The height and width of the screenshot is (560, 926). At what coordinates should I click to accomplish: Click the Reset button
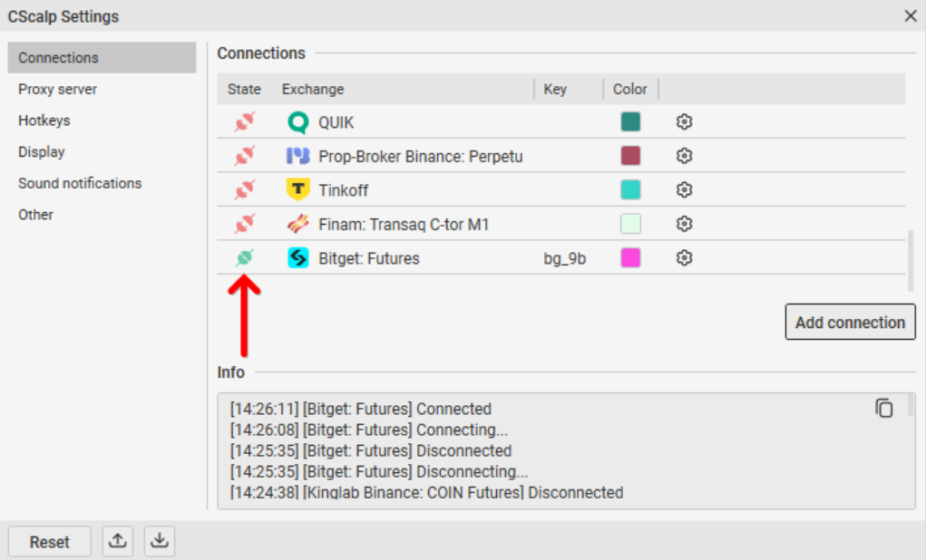49,542
